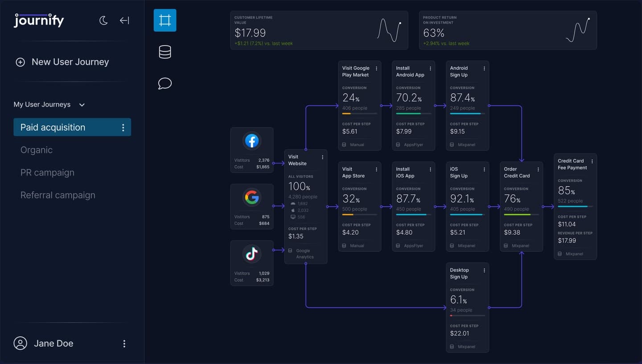
Task: Click Jane Doe profile avatar icon
Action: coord(21,344)
